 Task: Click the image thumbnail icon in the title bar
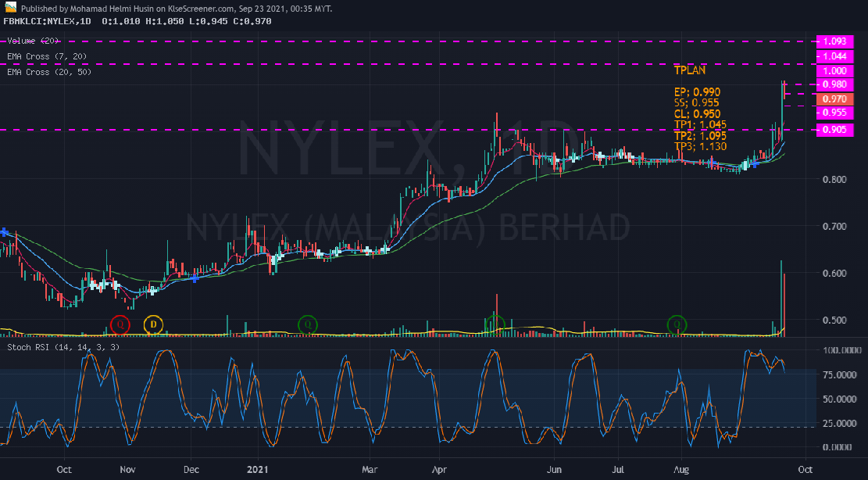11,7
